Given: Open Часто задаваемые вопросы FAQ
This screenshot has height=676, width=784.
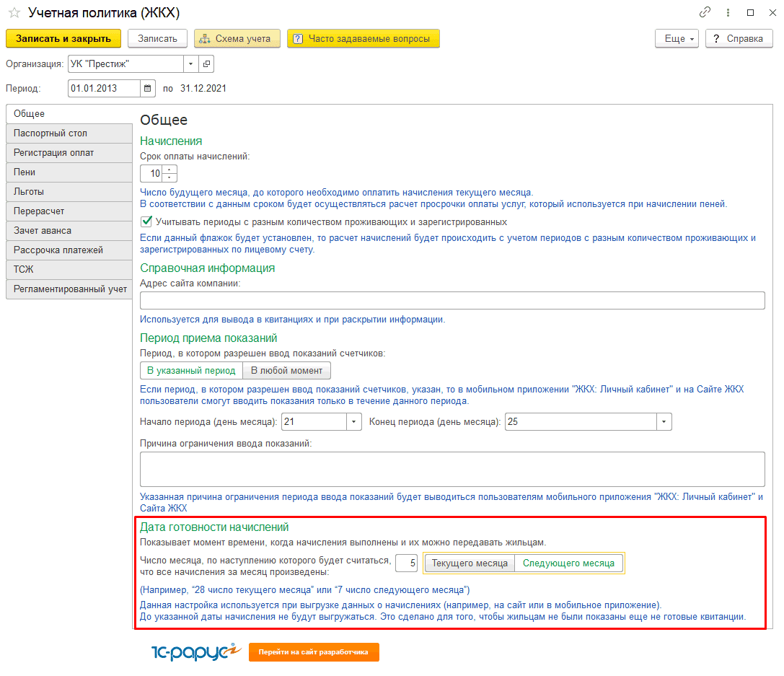Looking at the screenshot, I should click(x=363, y=39).
